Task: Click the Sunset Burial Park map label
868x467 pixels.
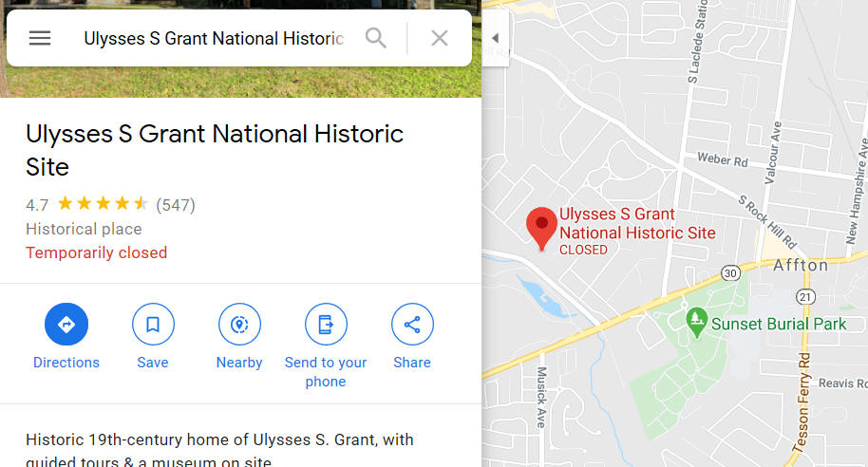Action: [x=779, y=325]
